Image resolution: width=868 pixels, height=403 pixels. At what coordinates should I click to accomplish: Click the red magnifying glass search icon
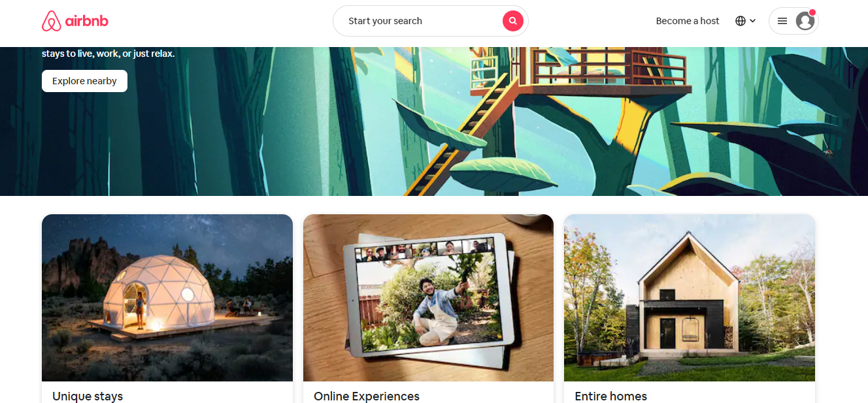pyautogui.click(x=513, y=21)
